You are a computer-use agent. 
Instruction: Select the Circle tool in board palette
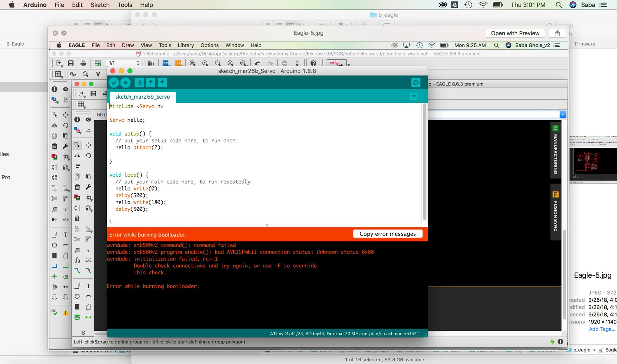(77, 296)
